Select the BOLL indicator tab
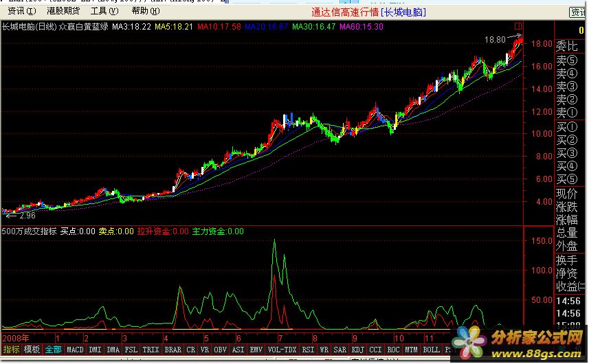The width and height of the screenshot is (589, 364). click(431, 350)
